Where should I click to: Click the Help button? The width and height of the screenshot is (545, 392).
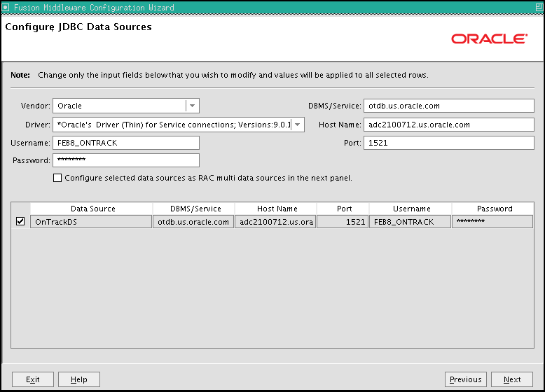tap(79, 379)
